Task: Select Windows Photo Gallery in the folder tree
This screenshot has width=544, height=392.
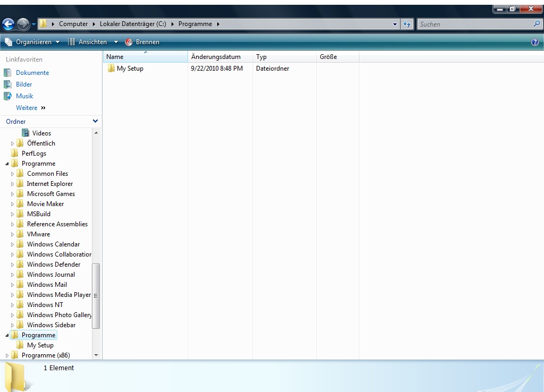Action: pos(59,315)
